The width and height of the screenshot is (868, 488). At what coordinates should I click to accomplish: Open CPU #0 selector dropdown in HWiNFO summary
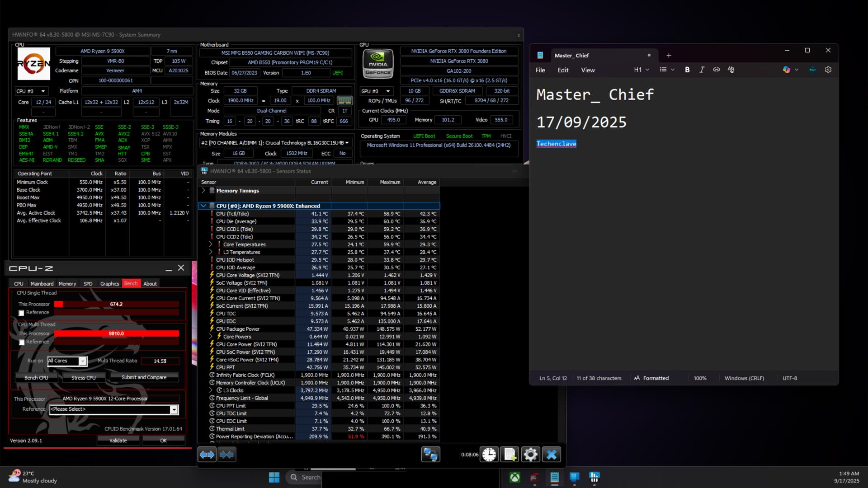coord(31,91)
